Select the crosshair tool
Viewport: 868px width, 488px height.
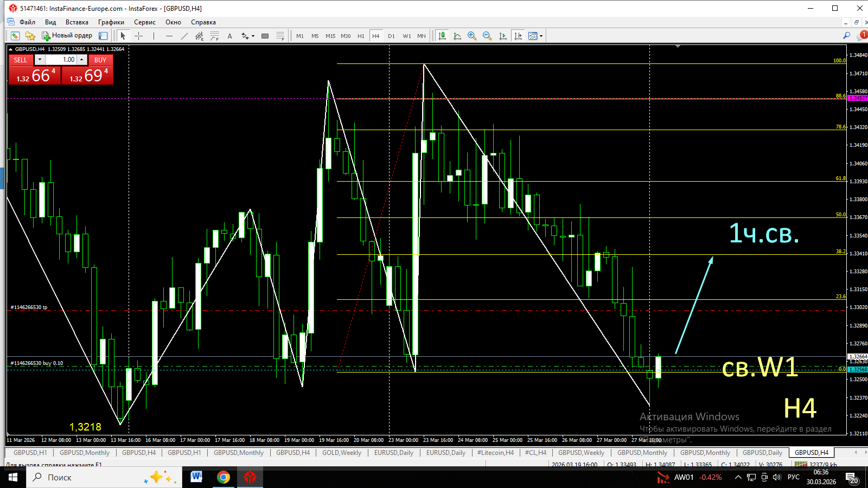tap(138, 36)
